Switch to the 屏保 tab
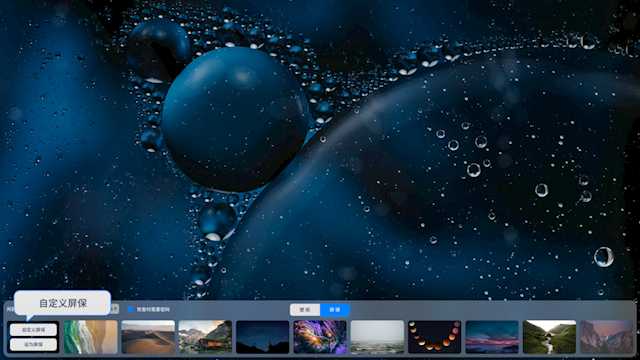The image size is (640, 360). coord(335,310)
